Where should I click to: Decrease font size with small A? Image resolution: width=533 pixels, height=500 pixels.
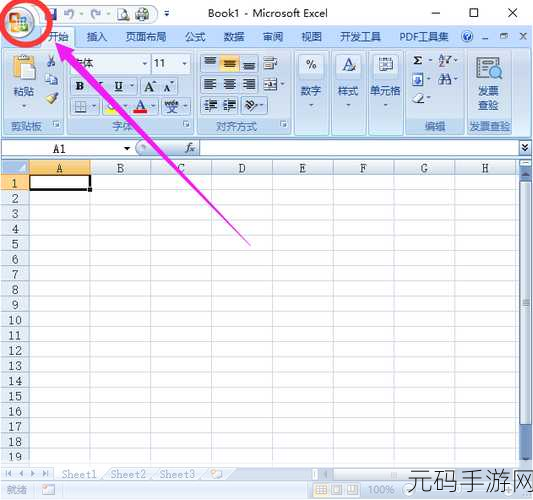[168, 87]
